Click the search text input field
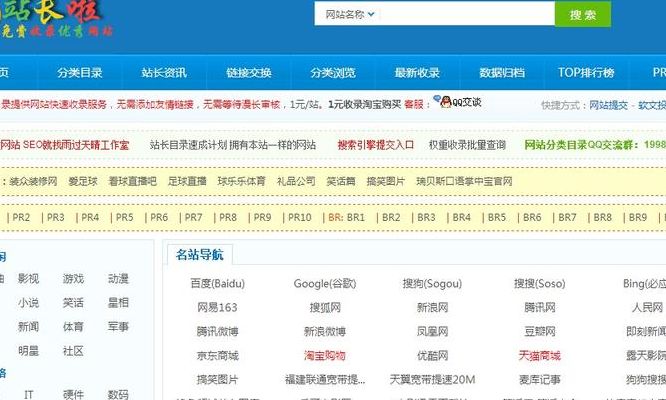666x400 pixels. [467, 14]
